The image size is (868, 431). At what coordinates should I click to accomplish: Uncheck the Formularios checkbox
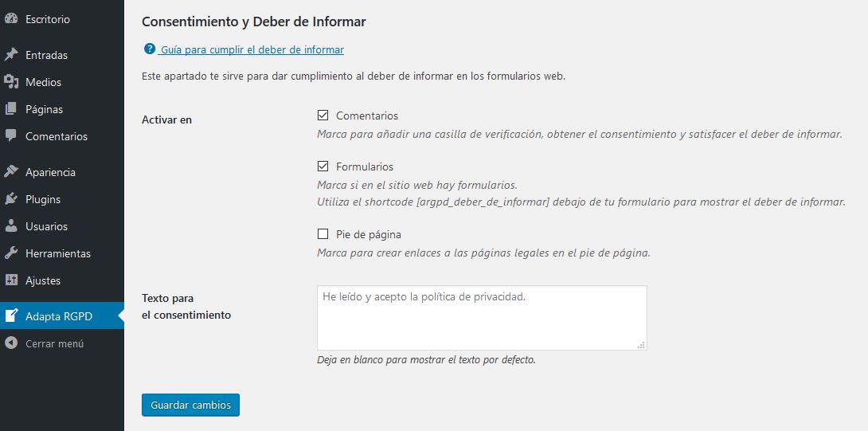click(x=323, y=167)
